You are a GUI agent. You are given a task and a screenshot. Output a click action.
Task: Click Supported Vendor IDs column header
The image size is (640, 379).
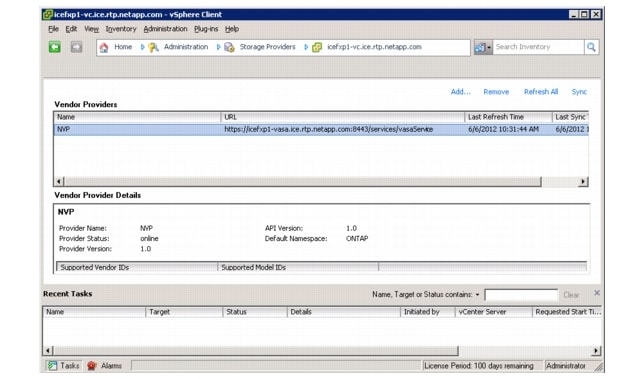[137, 267]
